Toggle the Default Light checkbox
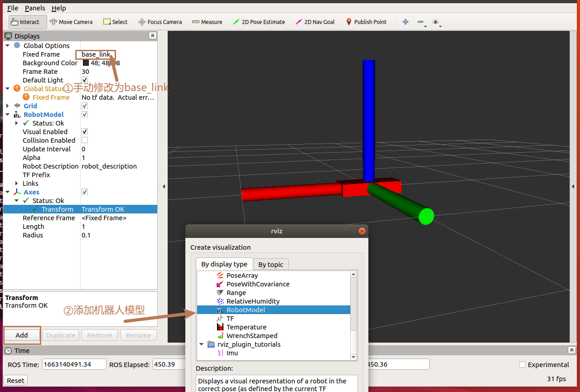The width and height of the screenshot is (580, 392). (x=85, y=80)
